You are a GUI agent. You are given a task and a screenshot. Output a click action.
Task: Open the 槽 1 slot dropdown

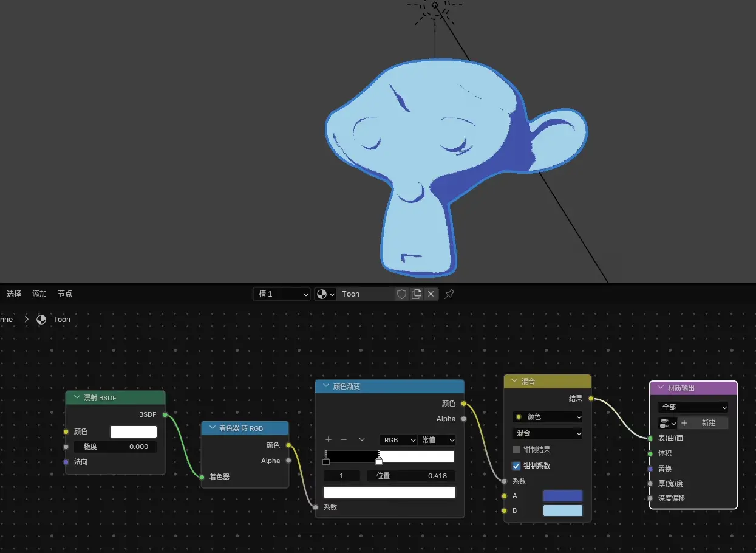coord(282,294)
